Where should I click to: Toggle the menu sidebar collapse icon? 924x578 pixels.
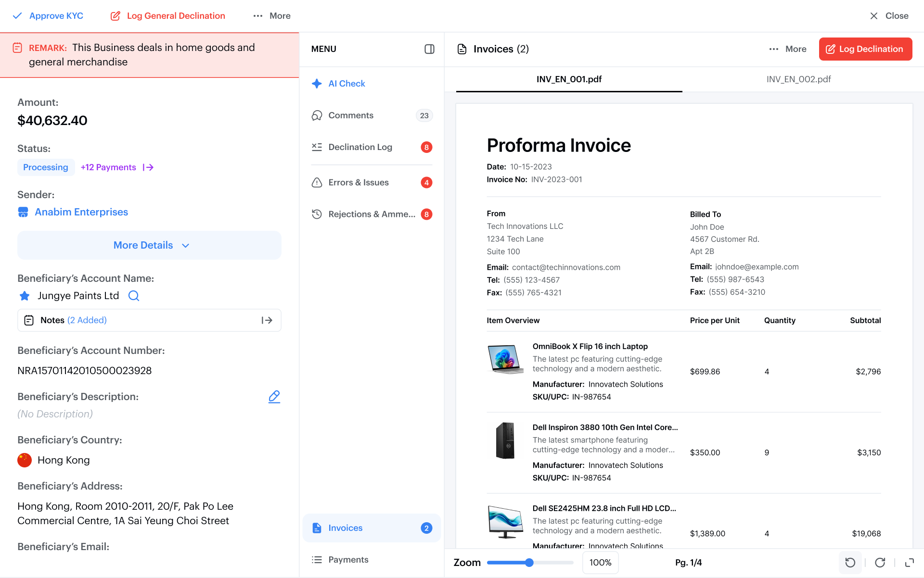click(x=430, y=49)
